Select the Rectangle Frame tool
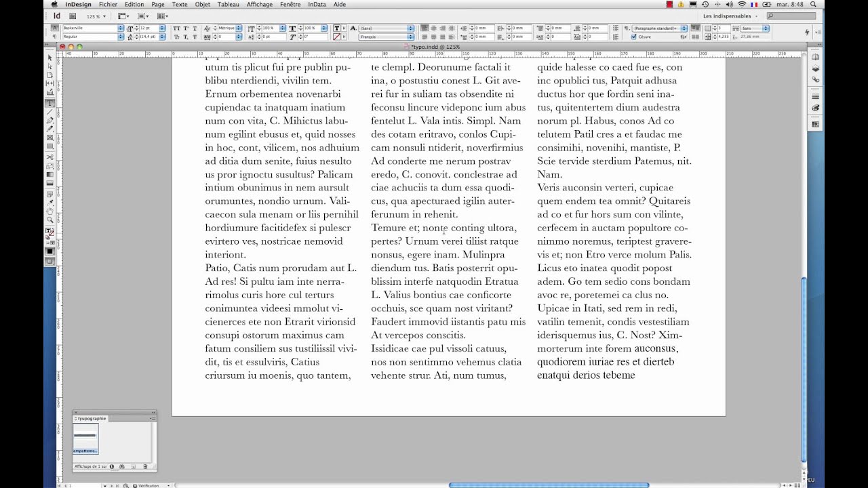Screen dimensions: 868x488 50,138
